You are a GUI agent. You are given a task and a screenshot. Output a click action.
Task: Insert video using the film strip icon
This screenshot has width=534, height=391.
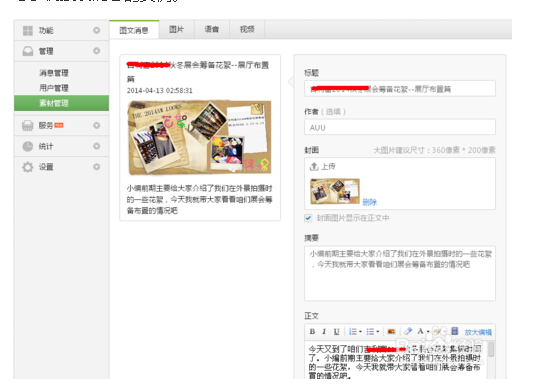tap(454, 331)
